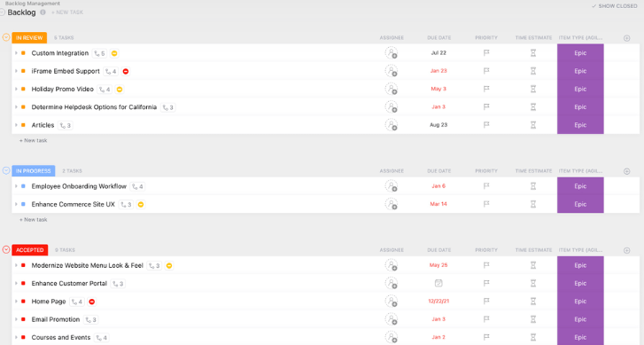Screen dimensions: 644x345
Task: Sort by Priority column in In Review
Action: [486, 38]
